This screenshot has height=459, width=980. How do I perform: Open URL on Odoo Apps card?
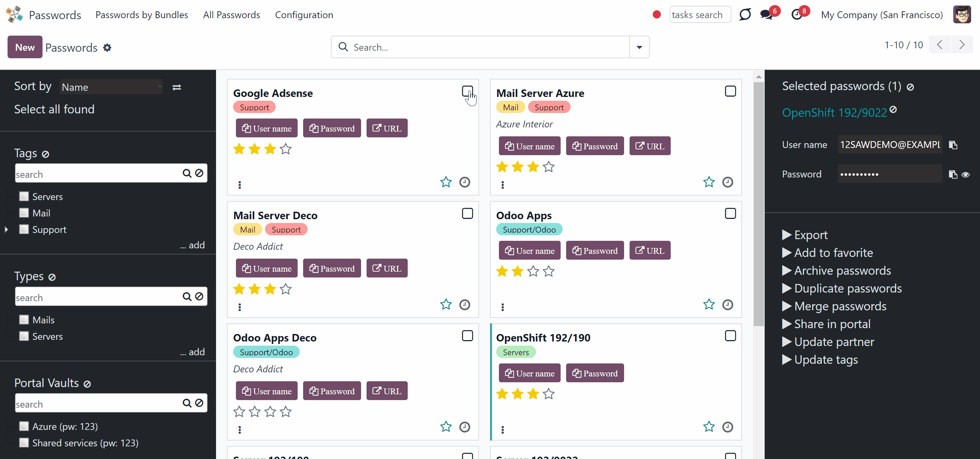650,250
